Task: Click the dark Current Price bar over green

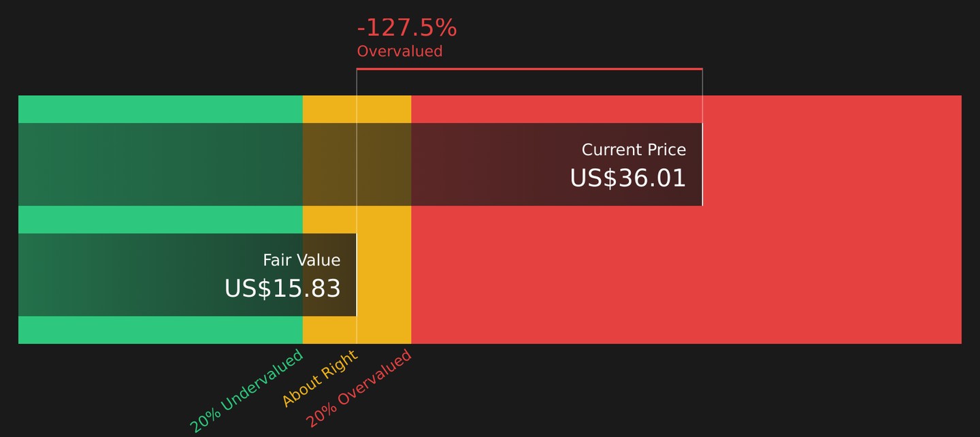Action: 161,164
